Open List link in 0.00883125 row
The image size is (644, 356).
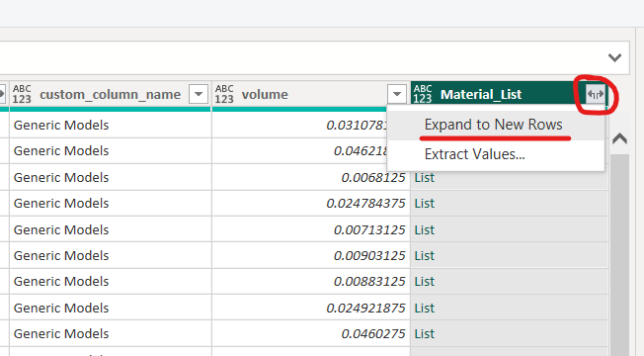(425, 282)
